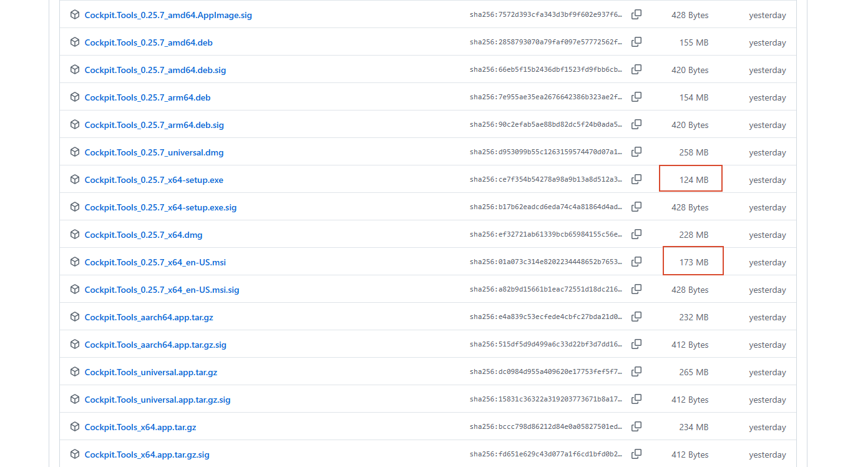
Task: Copy the SHA256 of Cockpit.Tools_x64.app.tar.gz
Action: pos(636,426)
